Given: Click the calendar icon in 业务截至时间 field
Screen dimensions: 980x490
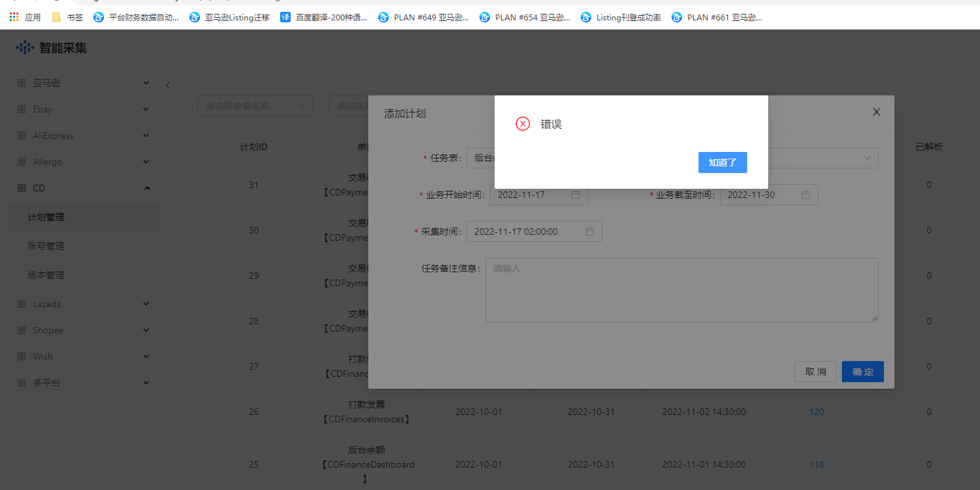Looking at the screenshot, I should (806, 195).
